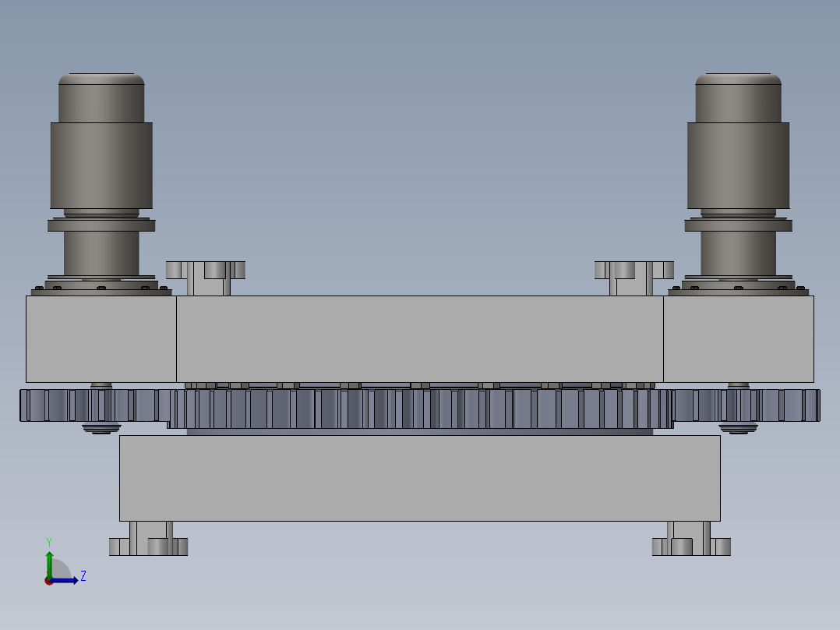Select the left motor's mounting flange with bolts

point(101,288)
